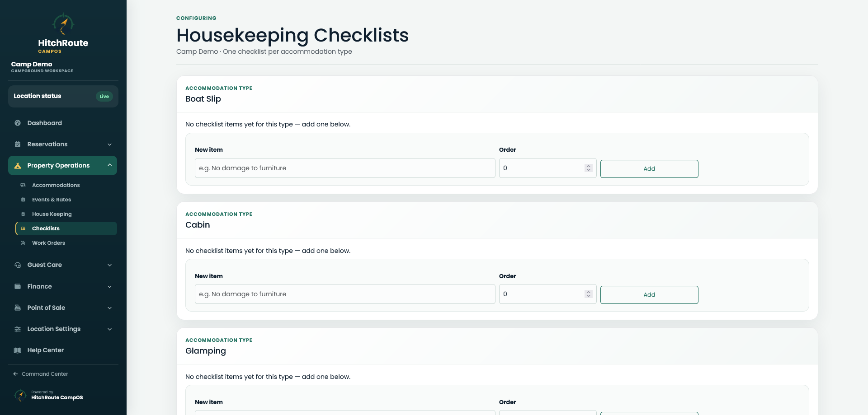Click the Command Center back arrow icon
Screen dimensions: 868x415
(x=15, y=374)
